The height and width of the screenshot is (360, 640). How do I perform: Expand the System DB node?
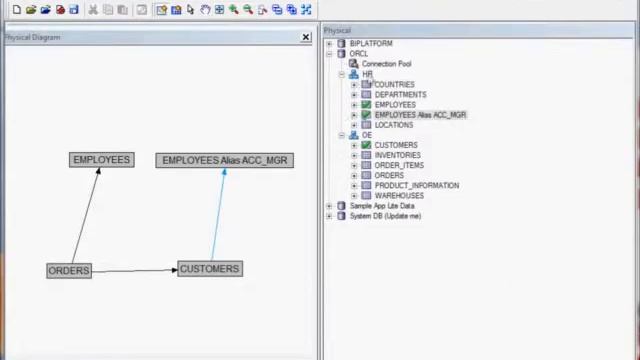point(329,216)
